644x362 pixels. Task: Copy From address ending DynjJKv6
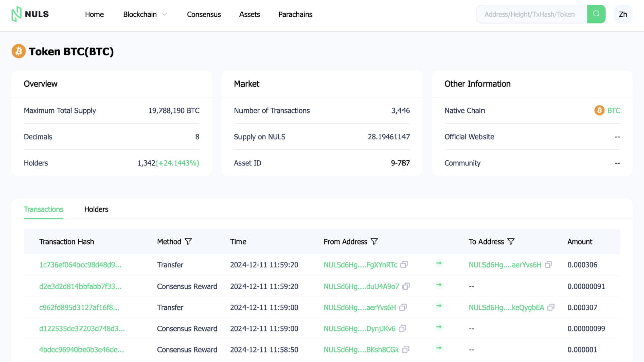pyautogui.click(x=403, y=329)
